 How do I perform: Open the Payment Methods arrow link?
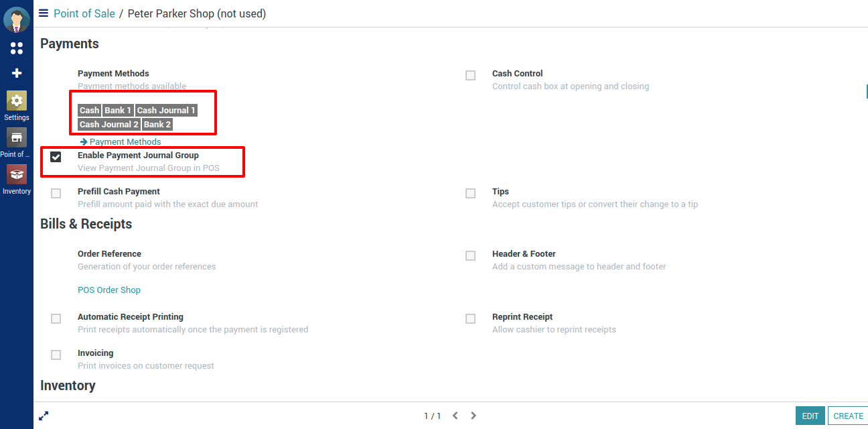coord(121,142)
